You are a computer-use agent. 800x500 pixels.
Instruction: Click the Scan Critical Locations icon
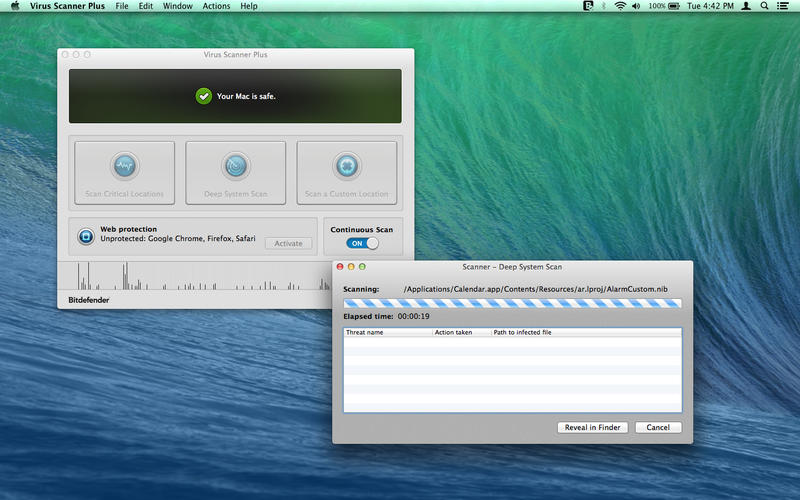[124, 166]
